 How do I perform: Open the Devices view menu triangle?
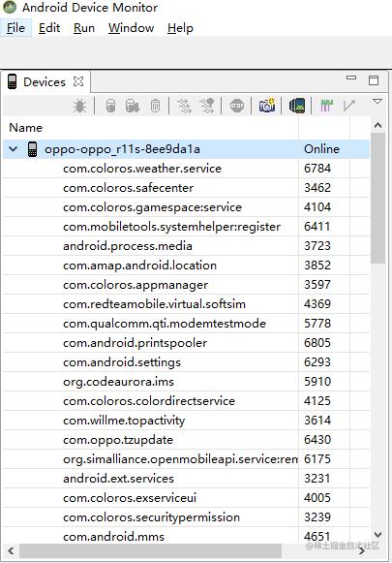tap(377, 102)
